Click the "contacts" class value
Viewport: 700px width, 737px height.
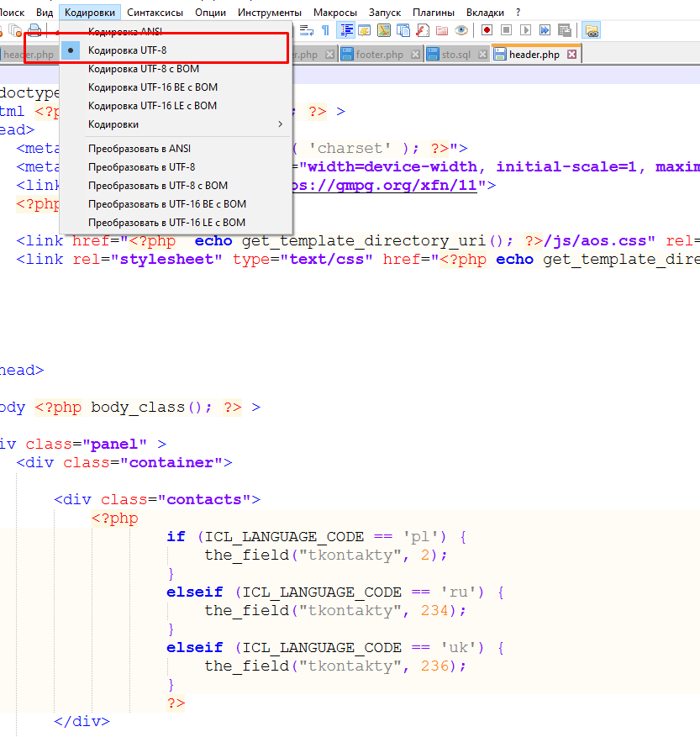point(204,500)
